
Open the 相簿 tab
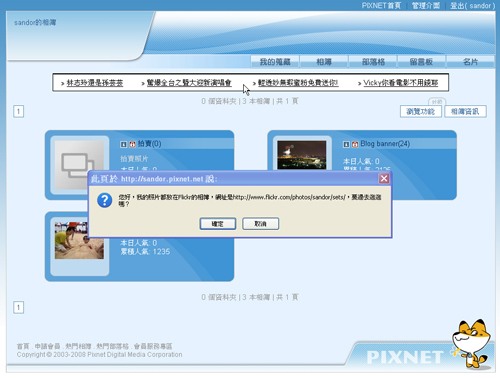(324, 62)
